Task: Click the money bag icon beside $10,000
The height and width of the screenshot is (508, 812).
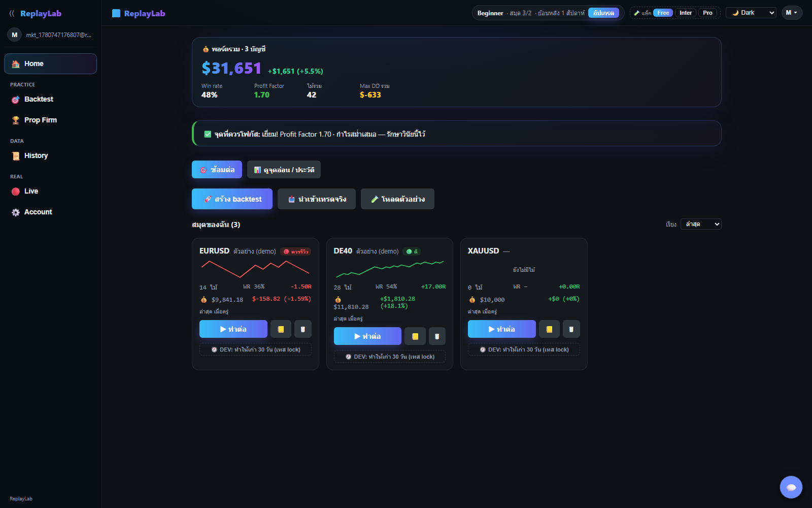Action: tap(472, 300)
